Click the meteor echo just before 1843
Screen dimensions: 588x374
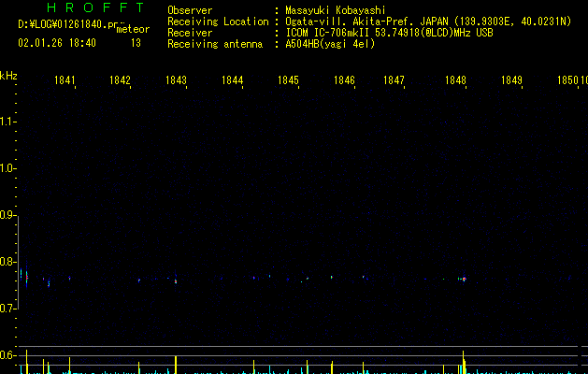175,280
